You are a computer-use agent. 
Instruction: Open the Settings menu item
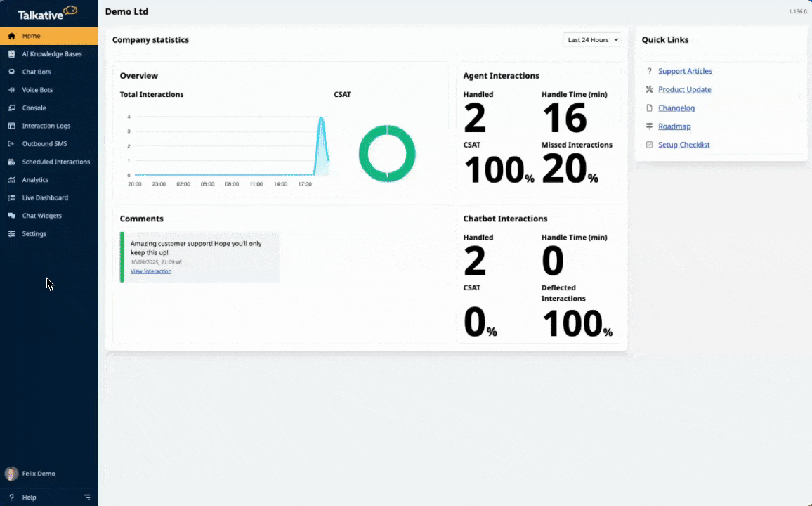coord(34,234)
